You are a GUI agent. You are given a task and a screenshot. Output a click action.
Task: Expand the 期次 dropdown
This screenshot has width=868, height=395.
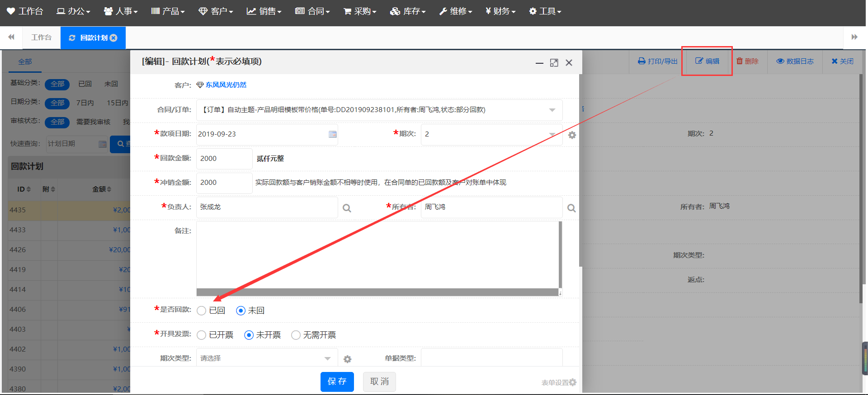pyautogui.click(x=552, y=135)
